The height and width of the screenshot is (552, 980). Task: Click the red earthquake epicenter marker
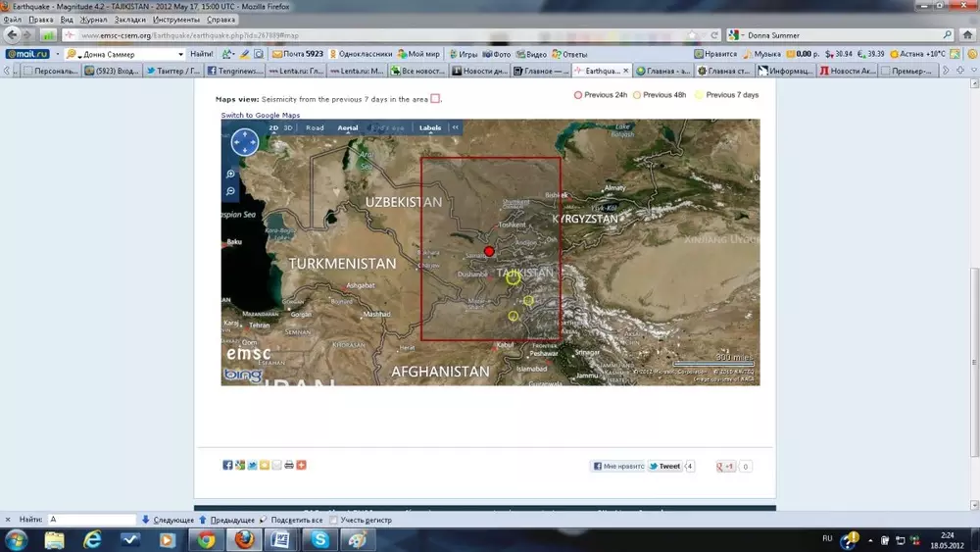pyautogui.click(x=489, y=251)
